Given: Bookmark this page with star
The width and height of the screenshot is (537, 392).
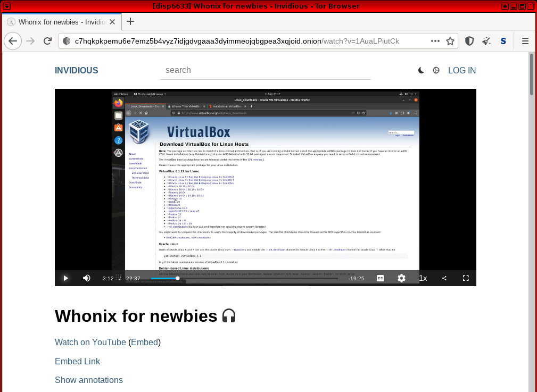Looking at the screenshot, I should pyautogui.click(x=450, y=41).
